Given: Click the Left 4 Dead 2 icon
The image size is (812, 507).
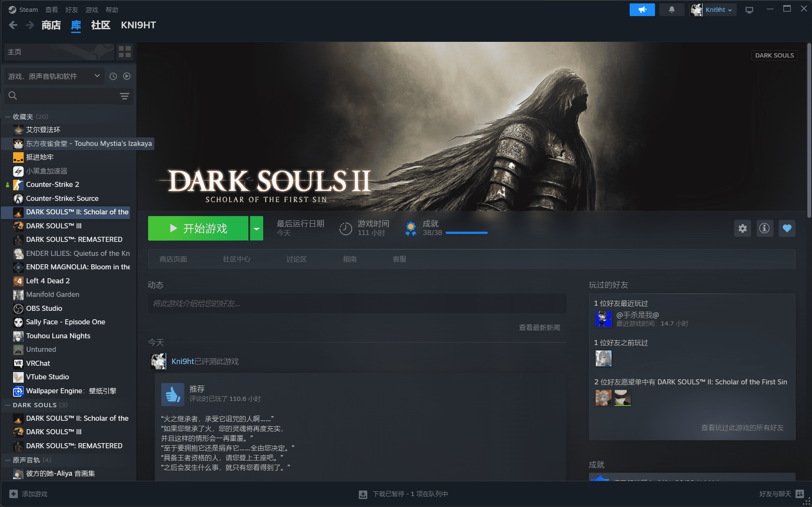Looking at the screenshot, I should coord(18,281).
